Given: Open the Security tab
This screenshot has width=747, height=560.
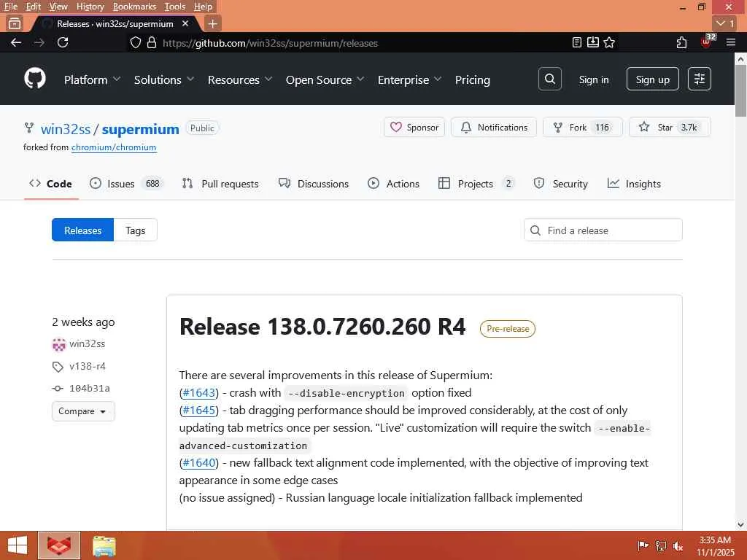Looking at the screenshot, I should [x=561, y=184].
